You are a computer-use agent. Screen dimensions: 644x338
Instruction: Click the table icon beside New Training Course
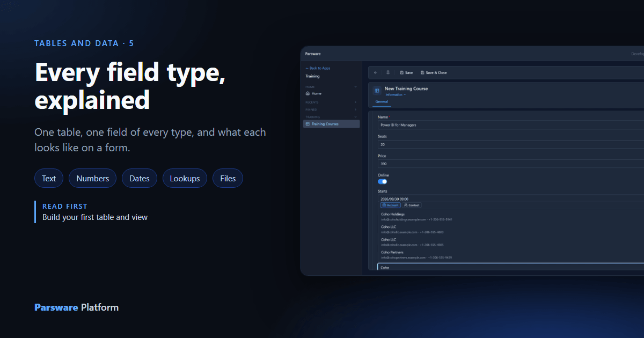[377, 91]
